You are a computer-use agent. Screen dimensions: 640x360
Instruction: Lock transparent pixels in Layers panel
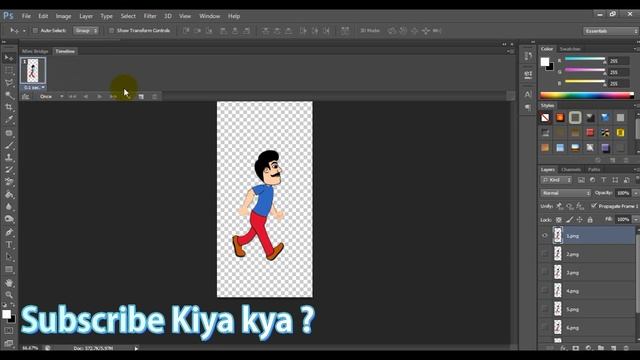coord(559,220)
